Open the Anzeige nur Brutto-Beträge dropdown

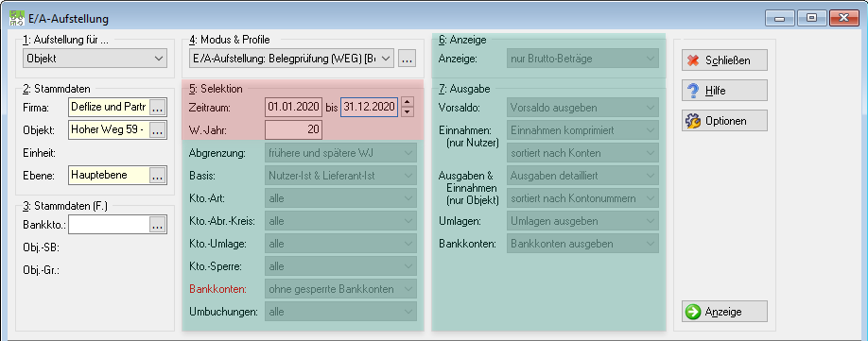[x=582, y=58]
